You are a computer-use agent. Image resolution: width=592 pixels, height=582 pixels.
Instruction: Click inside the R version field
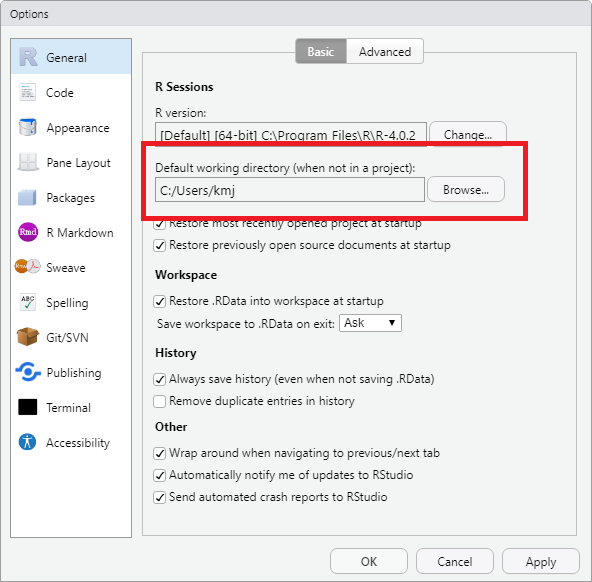point(291,134)
